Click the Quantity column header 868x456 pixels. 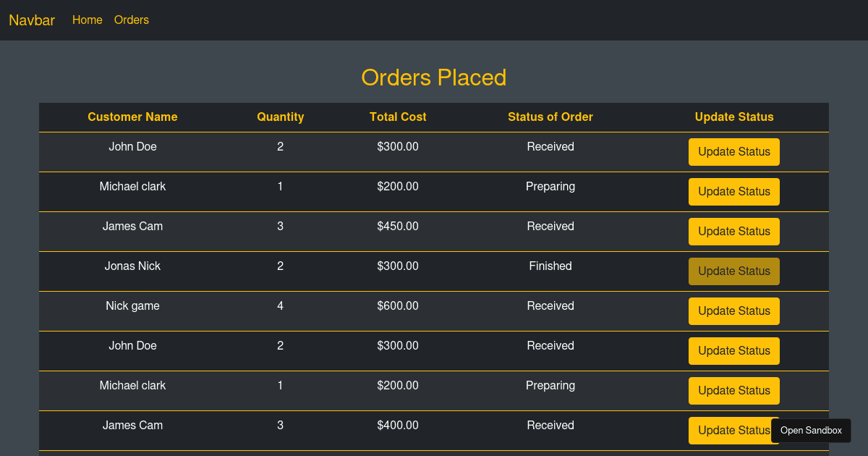click(281, 117)
